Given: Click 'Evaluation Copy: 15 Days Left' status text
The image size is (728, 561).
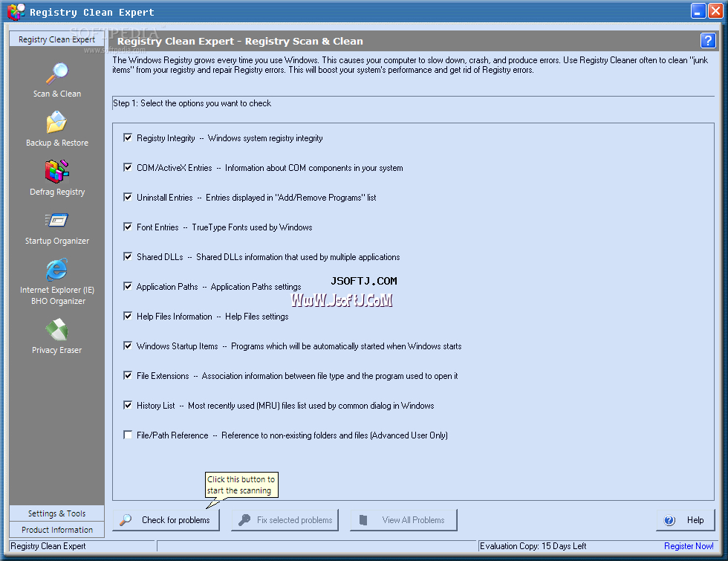Looking at the screenshot, I should (533, 546).
